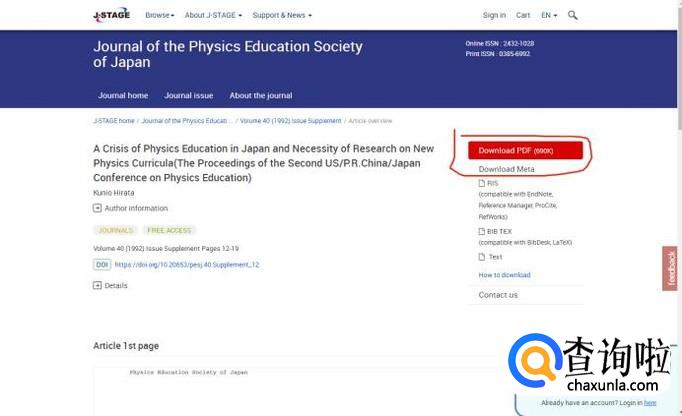Expand the Details plus box
The width and height of the screenshot is (682, 416).
[97, 285]
